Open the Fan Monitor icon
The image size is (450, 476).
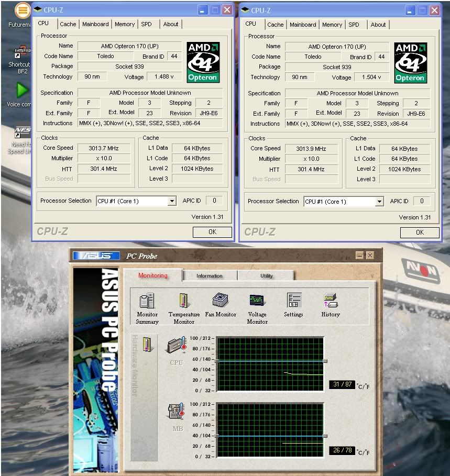point(220,301)
